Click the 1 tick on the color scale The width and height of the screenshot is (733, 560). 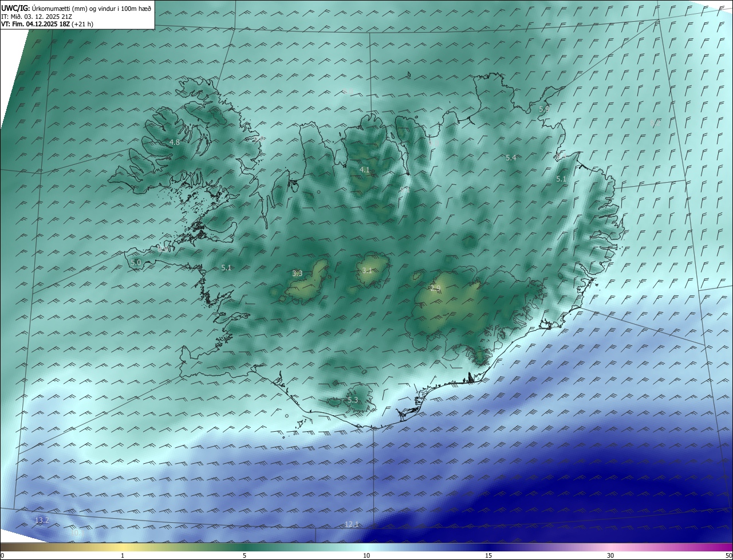[x=123, y=555]
